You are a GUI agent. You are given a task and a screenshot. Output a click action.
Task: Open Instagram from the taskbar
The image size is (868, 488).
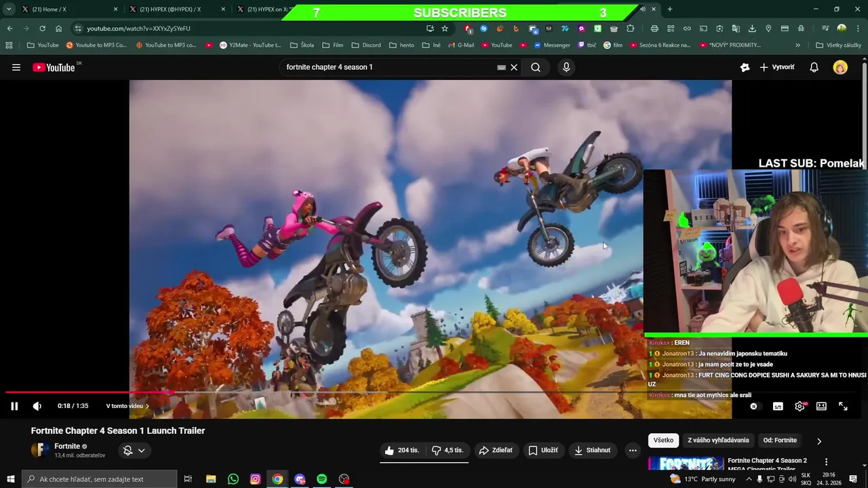point(255,479)
